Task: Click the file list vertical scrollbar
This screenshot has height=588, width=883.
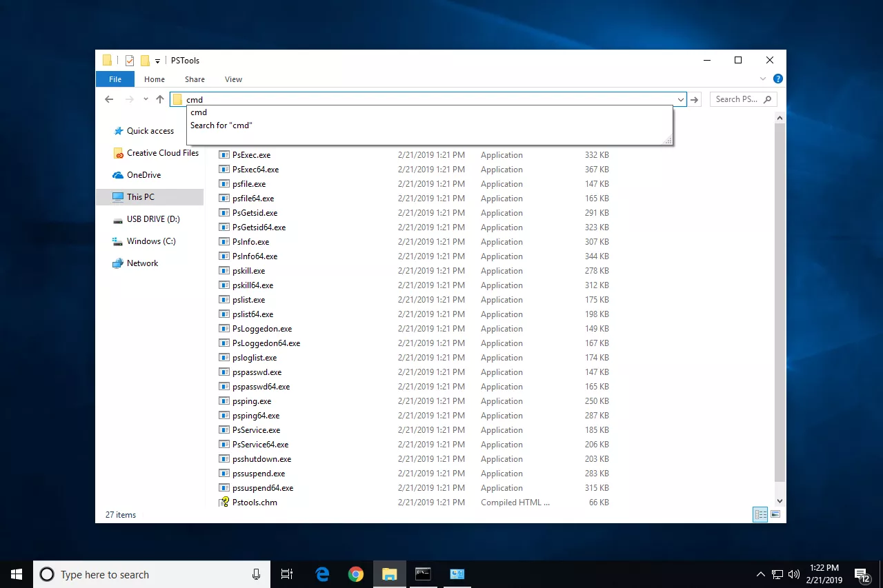Action: point(780,302)
